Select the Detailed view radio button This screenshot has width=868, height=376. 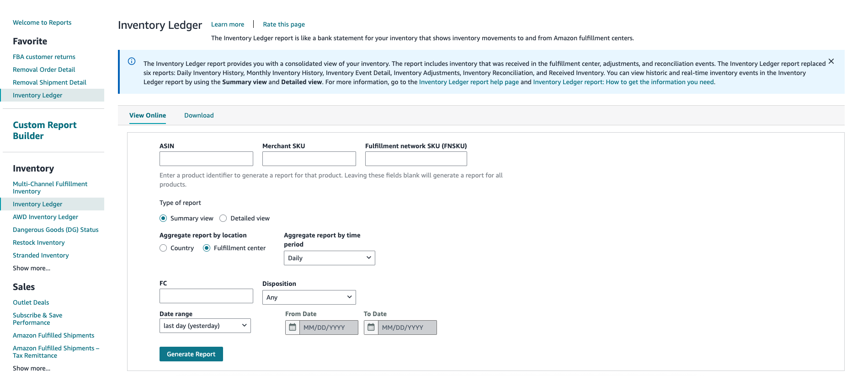223,218
